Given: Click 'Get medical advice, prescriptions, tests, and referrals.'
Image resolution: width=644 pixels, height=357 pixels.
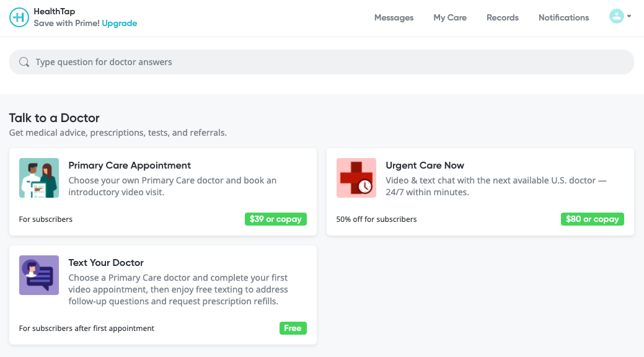Looking at the screenshot, I should coord(118,133).
